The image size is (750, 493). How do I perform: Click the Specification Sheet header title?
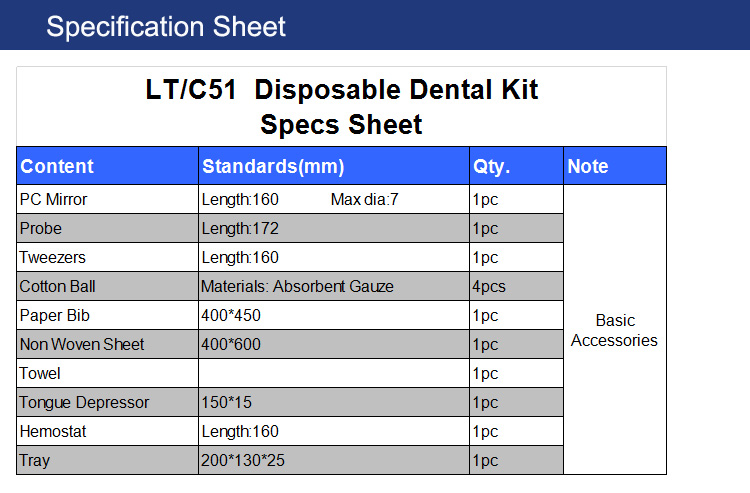(x=165, y=26)
